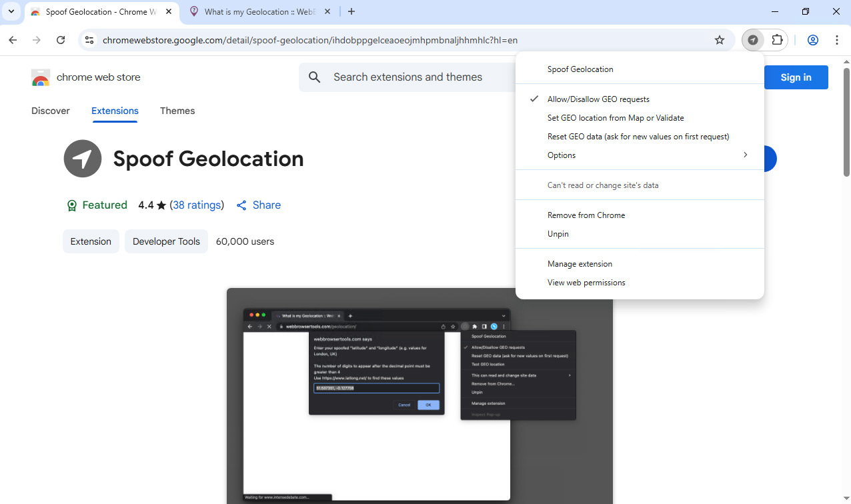Click the Featured label text
Image resolution: width=851 pixels, height=504 pixels.
(x=105, y=205)
